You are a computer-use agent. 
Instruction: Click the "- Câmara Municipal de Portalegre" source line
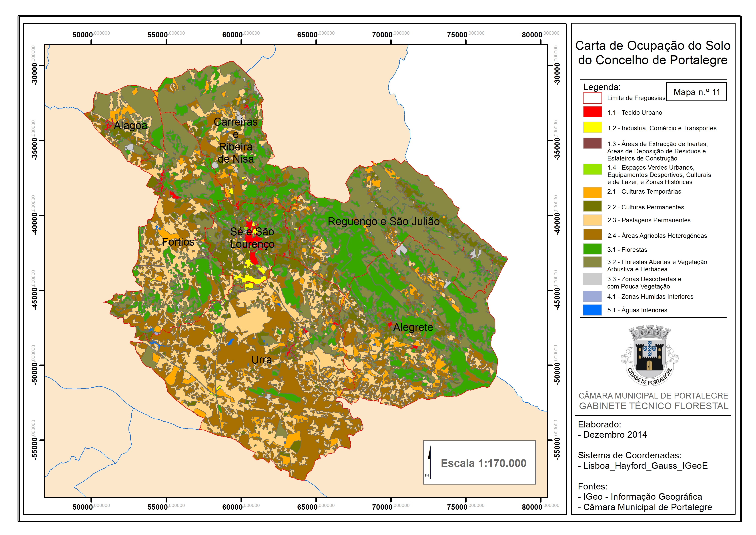[645, 507]
